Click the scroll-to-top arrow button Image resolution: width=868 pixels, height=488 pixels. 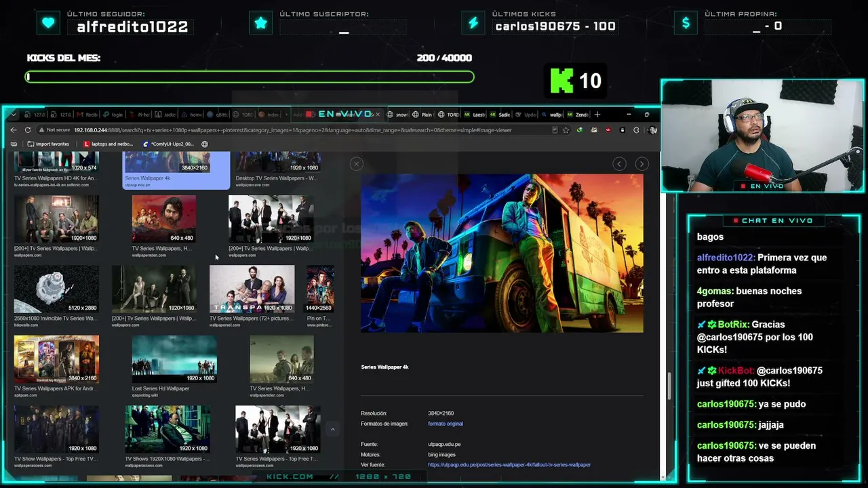[332, 429]
